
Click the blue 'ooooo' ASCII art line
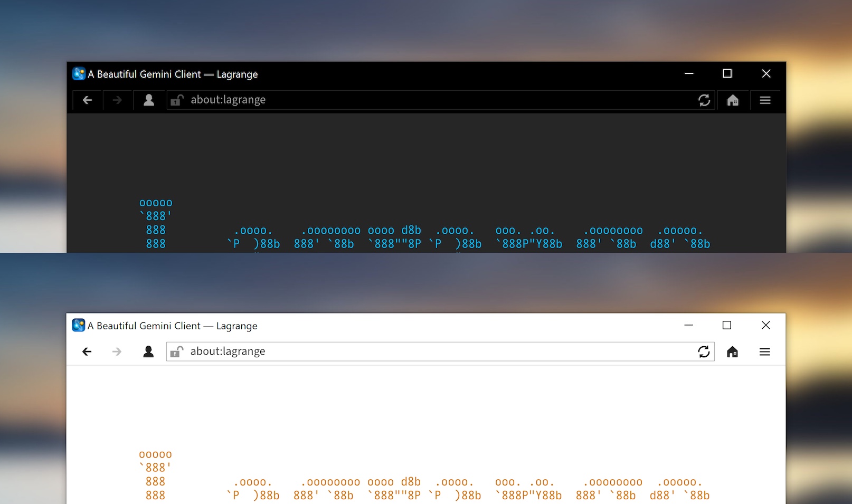tap(156, 203)
